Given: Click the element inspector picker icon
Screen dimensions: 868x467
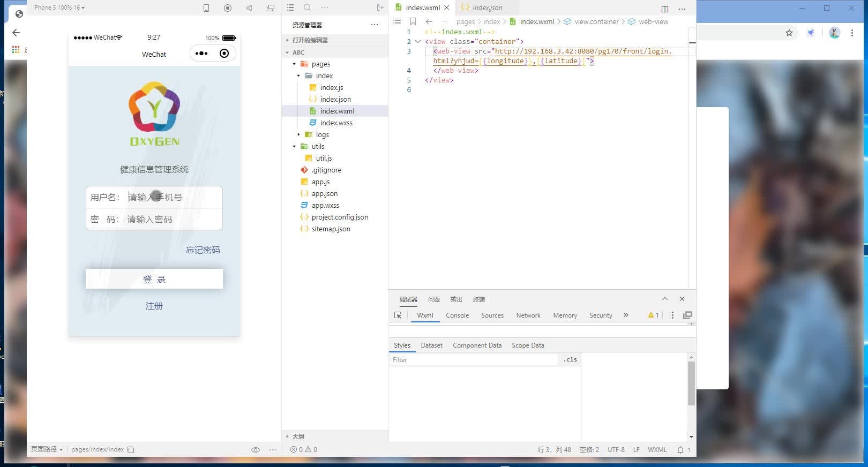Looking at the screenshot, I should click(x=398, y=315).
